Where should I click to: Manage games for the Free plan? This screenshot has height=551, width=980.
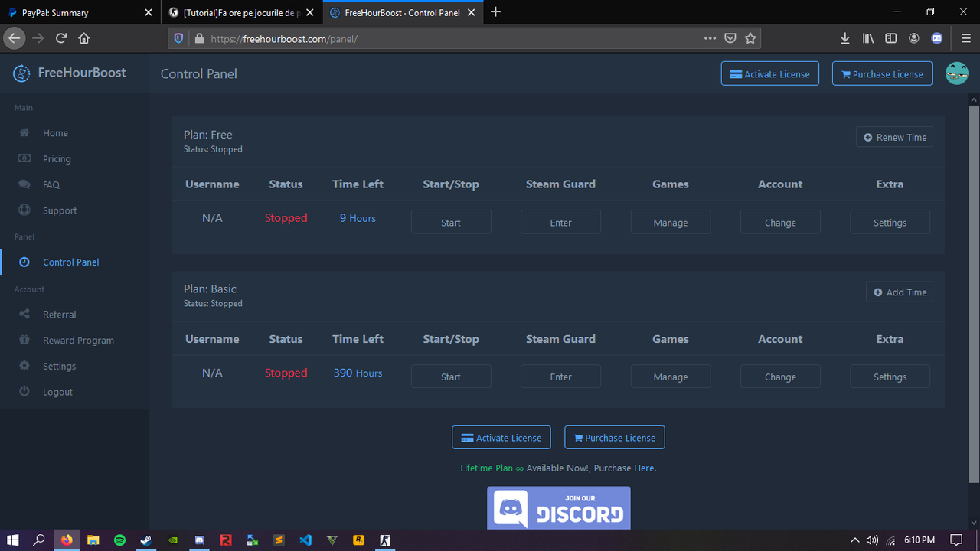coord(671,223)
